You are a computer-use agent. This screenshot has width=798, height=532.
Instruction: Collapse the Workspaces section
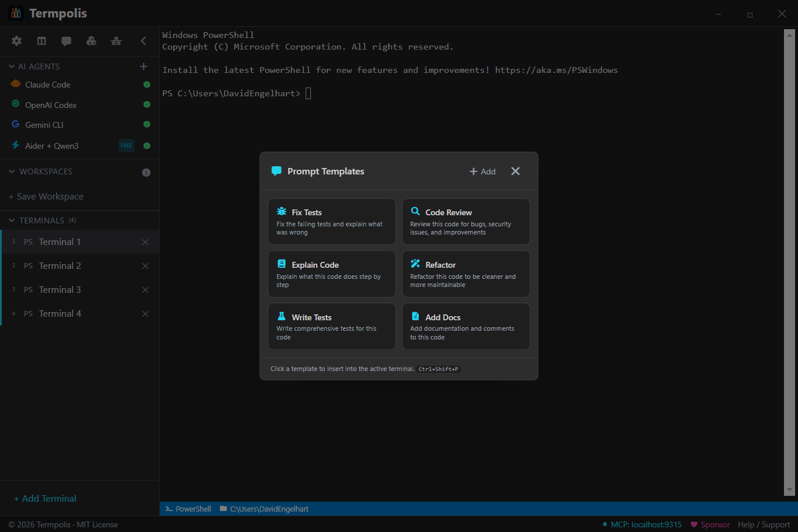(12, 171)
